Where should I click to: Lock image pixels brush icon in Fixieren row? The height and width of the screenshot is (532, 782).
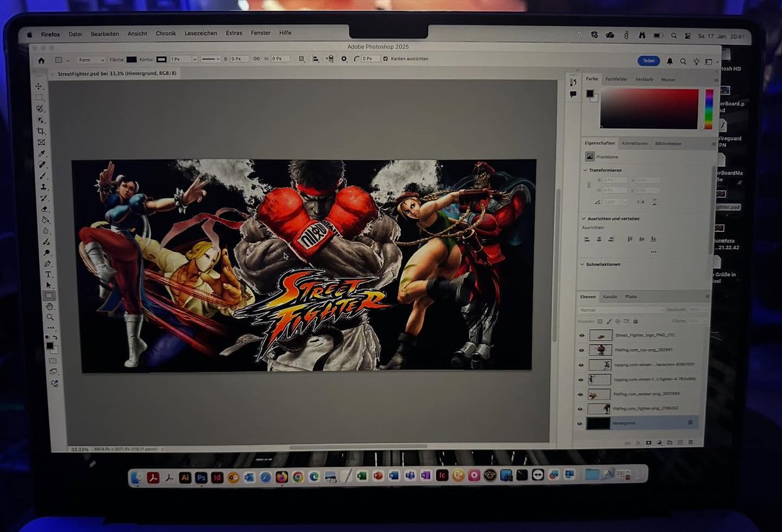[609, 321]
